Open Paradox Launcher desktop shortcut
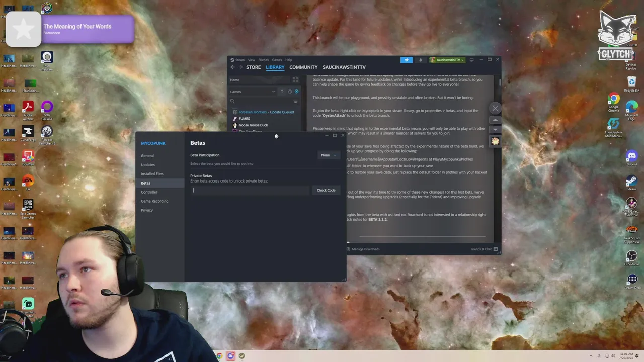Screen dimensions: 644x362 [x=47, y=134]
